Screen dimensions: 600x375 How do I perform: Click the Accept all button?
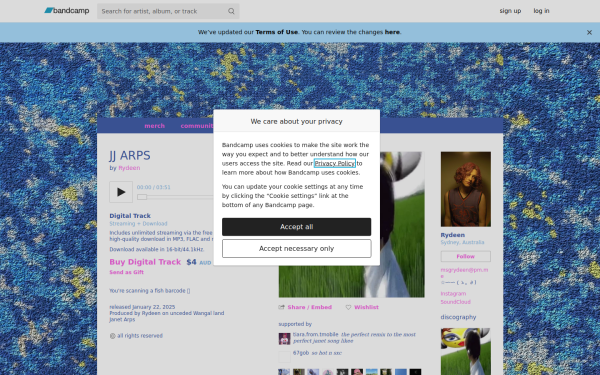tap(296, 227)
